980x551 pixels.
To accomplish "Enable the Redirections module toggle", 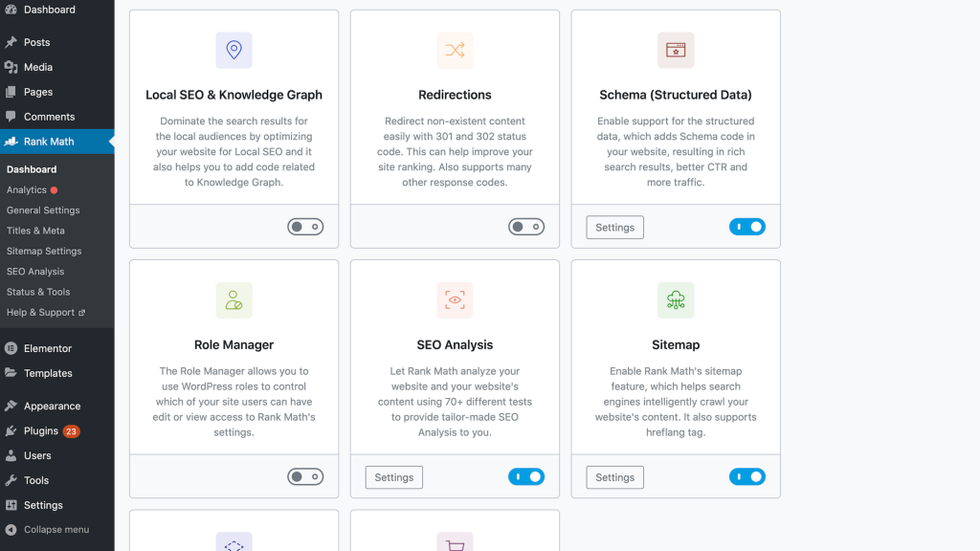I will tap(526, 227).
